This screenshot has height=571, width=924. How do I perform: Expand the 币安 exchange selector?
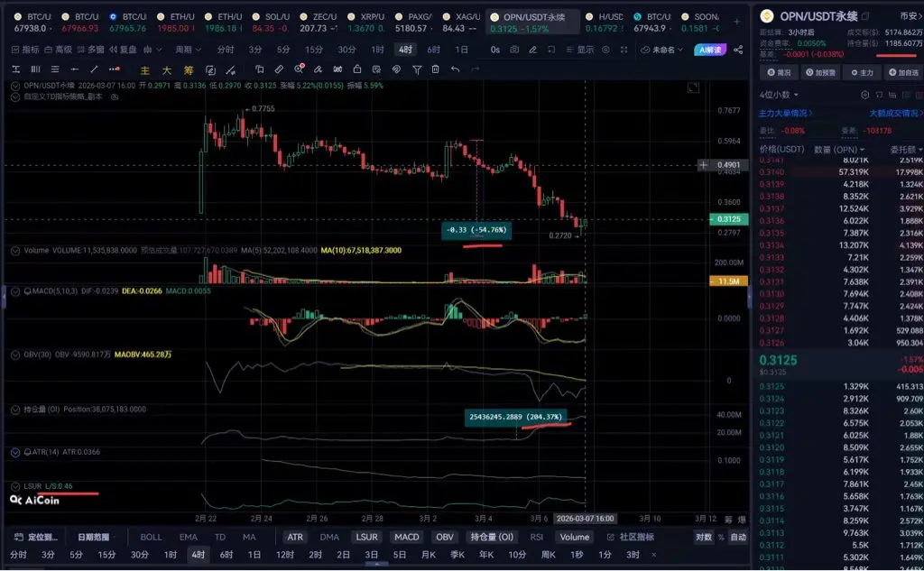click(x=911, y=16)
